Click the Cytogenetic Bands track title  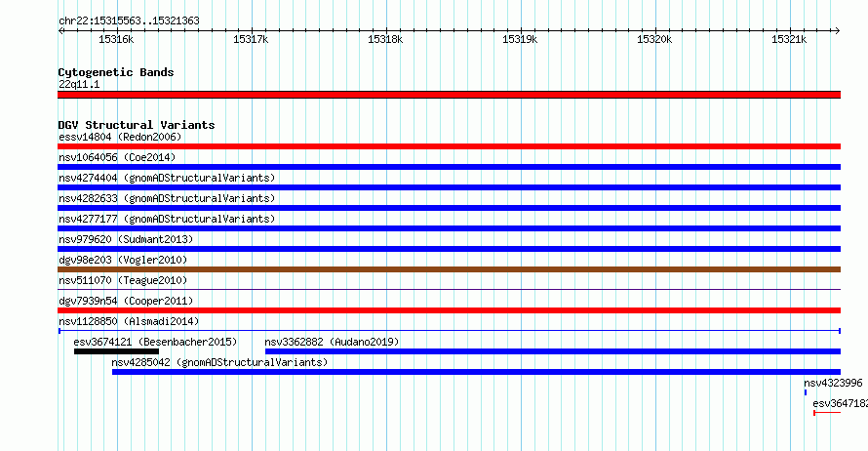116,72
